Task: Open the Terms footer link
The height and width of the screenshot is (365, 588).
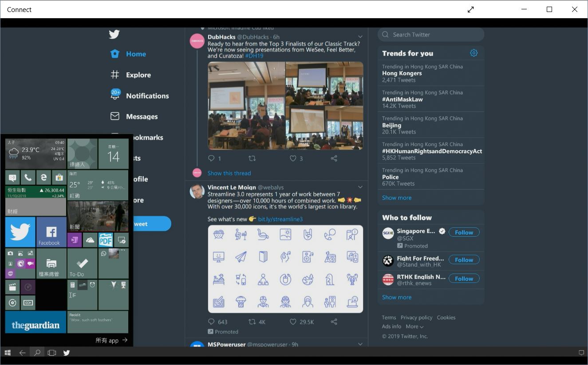Action: [389, 317]
